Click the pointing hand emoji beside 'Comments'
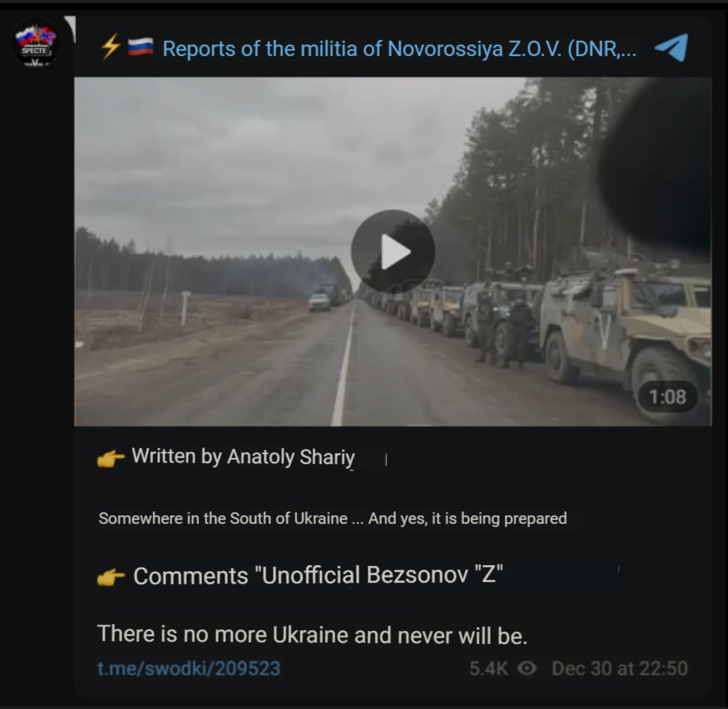Image resolution: width=728 pixels, height=709 pixels. click(110, 577)
